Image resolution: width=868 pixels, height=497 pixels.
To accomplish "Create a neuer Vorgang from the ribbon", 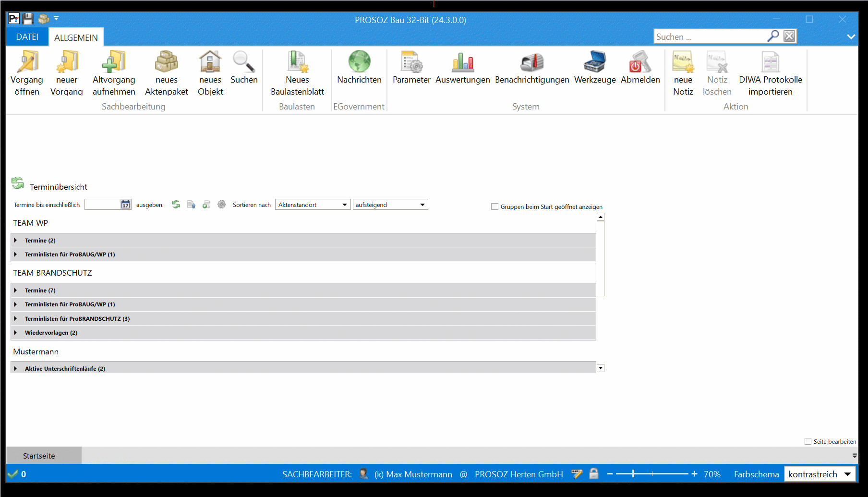I will click(67, 73).
